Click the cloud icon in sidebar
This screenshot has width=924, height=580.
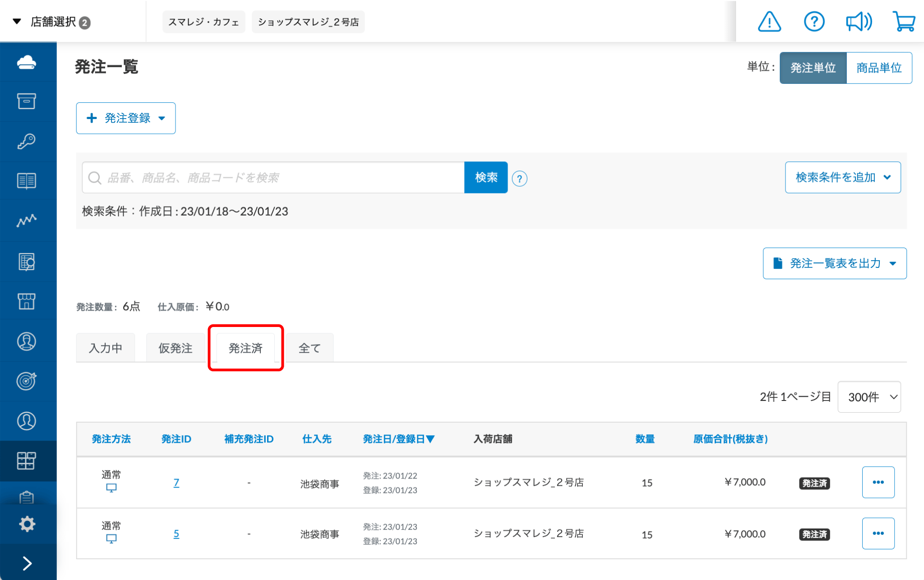27,62
